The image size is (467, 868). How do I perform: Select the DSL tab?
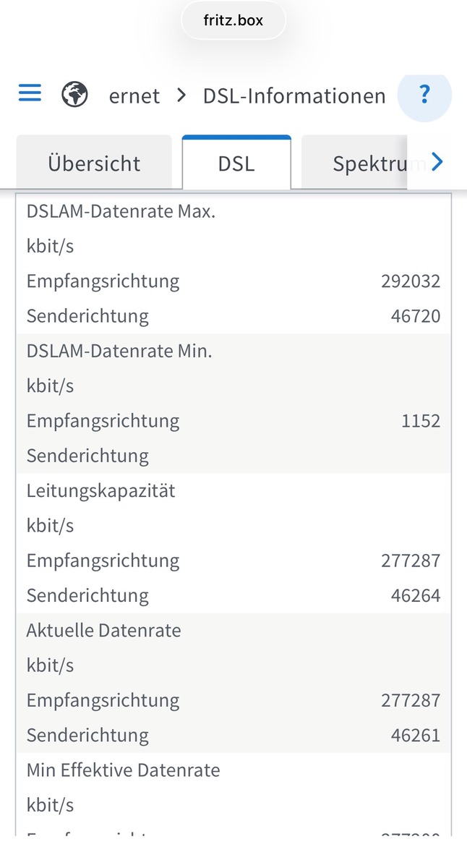tap(236, 163)
